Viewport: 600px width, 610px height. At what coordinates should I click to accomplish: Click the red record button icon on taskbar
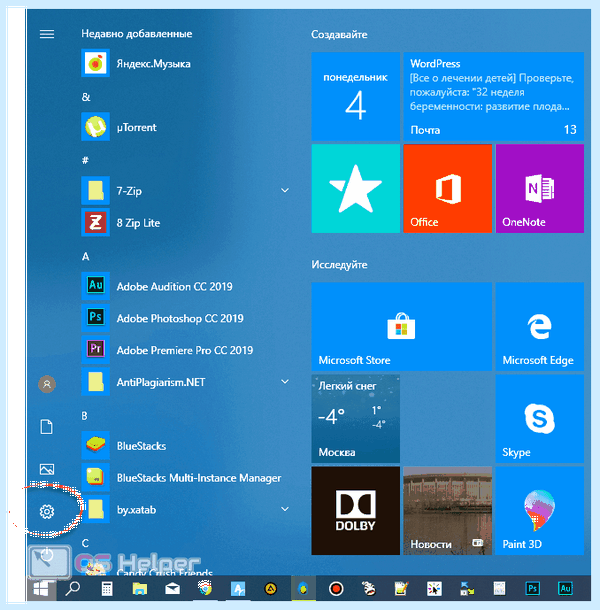click(x=336, y=589)
